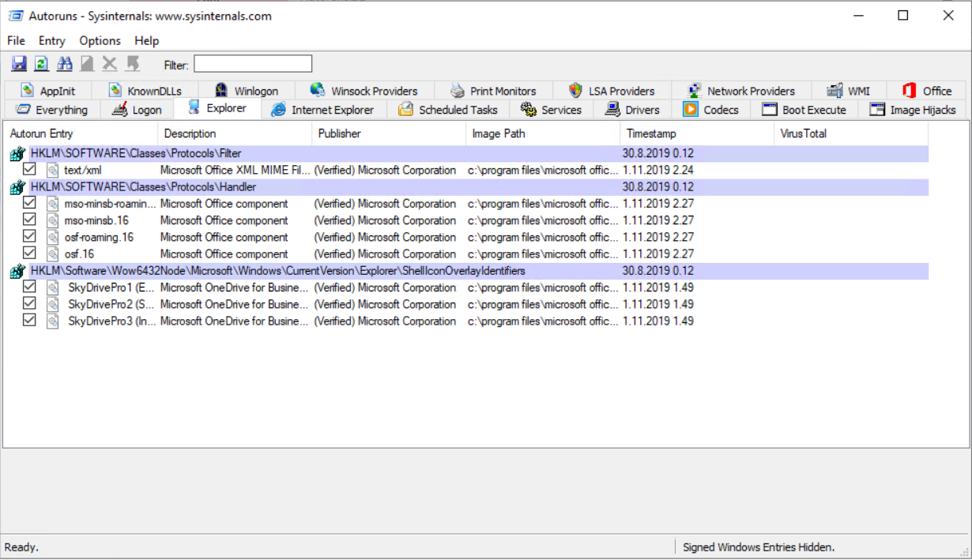Click the file icon of SkyDrivePro3 entry
This screenshot has height=560, width=972.
(x=53, y=321)
